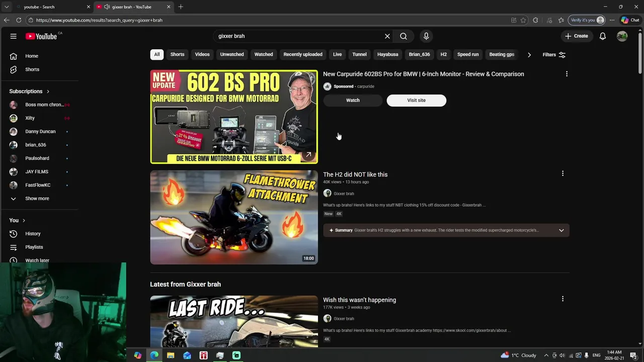Show more filter chips with right arrow

529,54
